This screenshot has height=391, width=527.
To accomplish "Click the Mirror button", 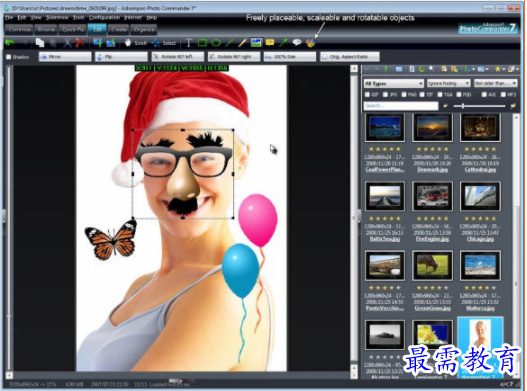I will [x=65, y=57].
